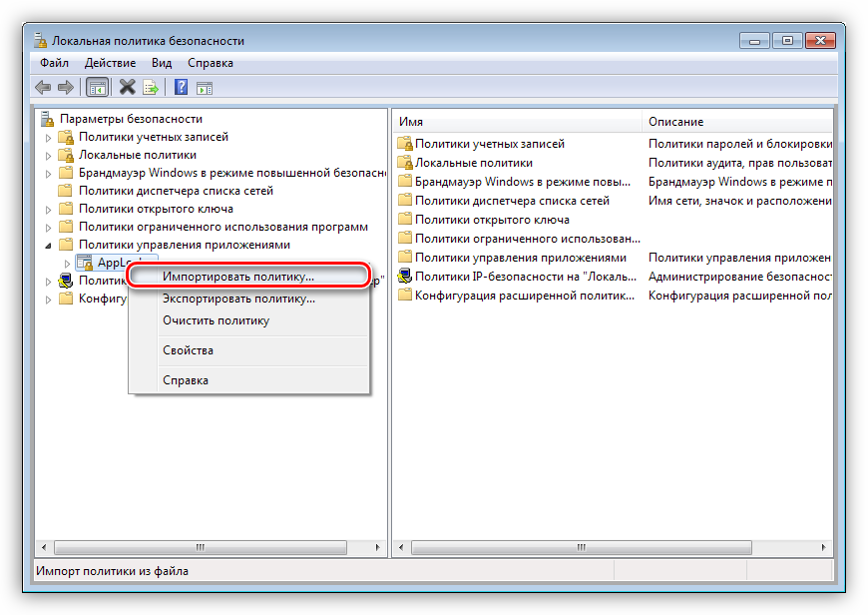Expand the Политики учетных записей tree node
868x615 pixels.
48,138
